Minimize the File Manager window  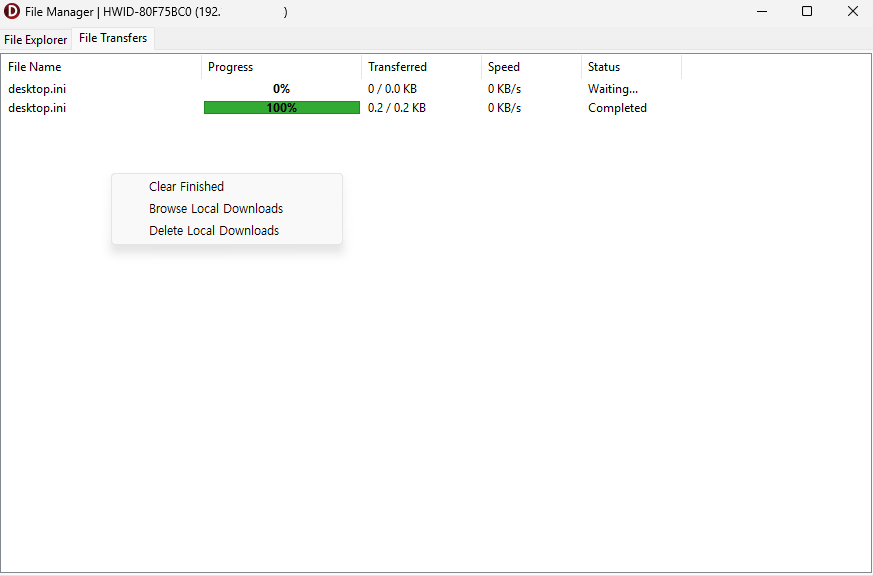coord(762,11)
